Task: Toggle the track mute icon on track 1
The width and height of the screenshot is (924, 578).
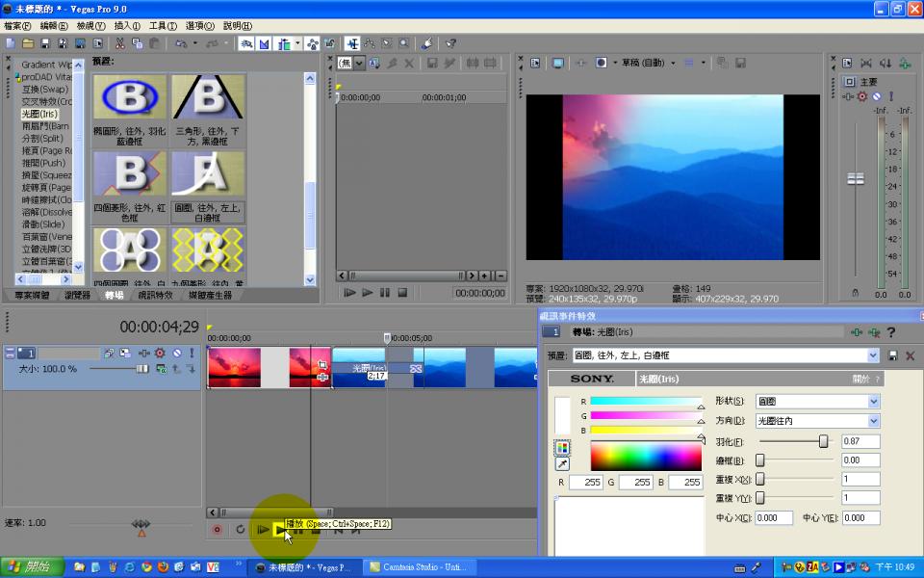Action: coord(176,354)
